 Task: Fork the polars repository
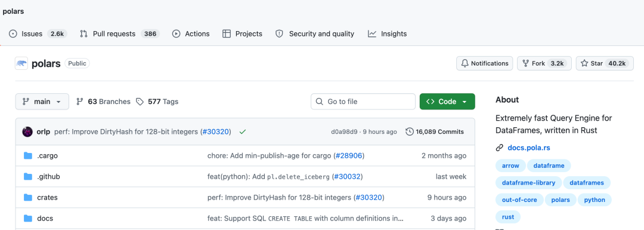click(x=544, y=63)
